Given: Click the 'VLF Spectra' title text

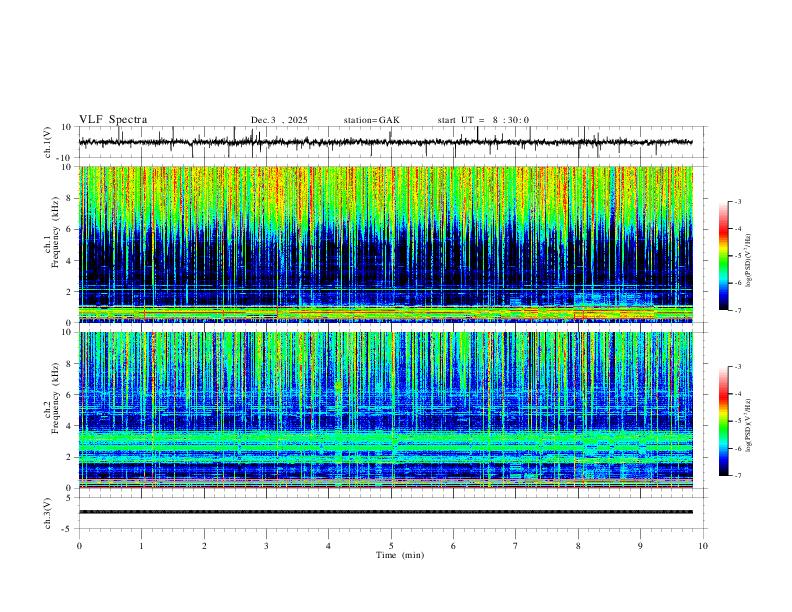Looking at the screenshot, I should tap(113, 120).
